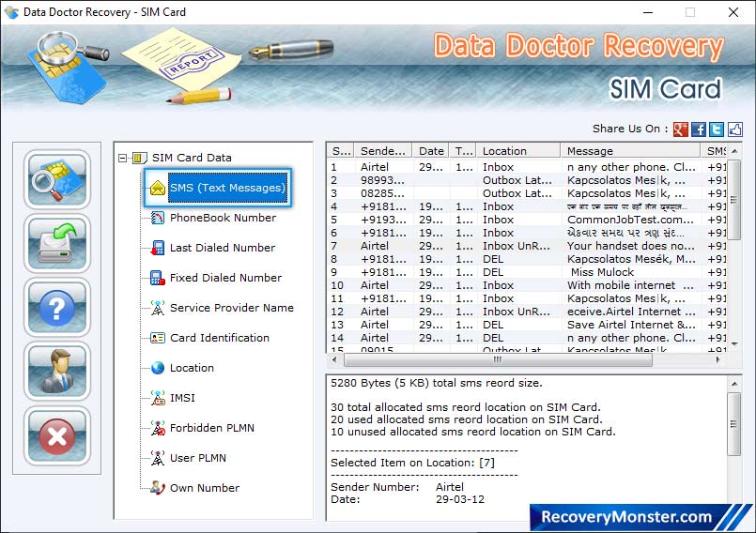
Task: Open Help via the question mark button
Action: 57,308
